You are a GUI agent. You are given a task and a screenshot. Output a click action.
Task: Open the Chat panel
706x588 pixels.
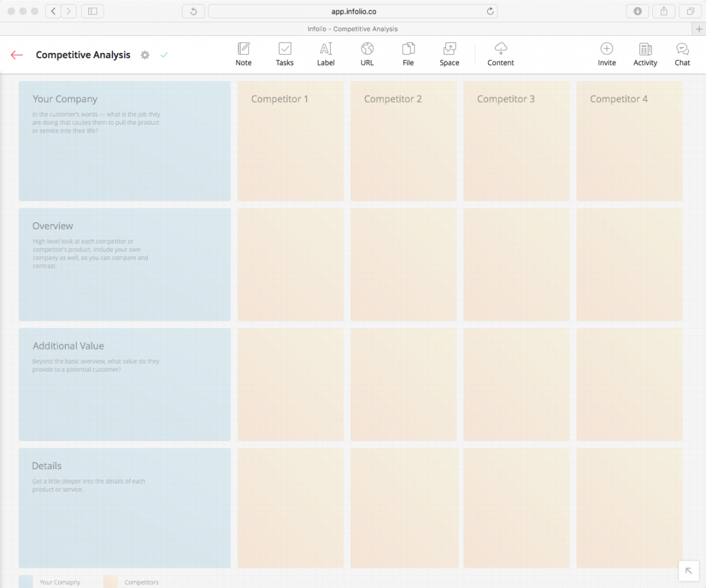pos(682,54)
